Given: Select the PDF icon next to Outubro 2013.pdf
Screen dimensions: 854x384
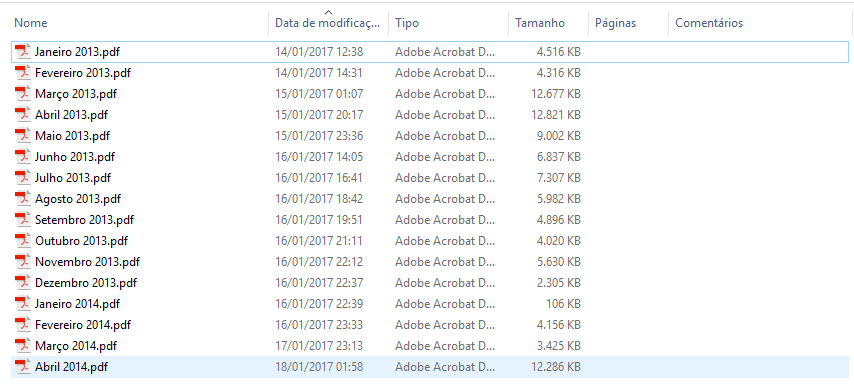Looking at the screenshot, I should [x=22, y=241].
